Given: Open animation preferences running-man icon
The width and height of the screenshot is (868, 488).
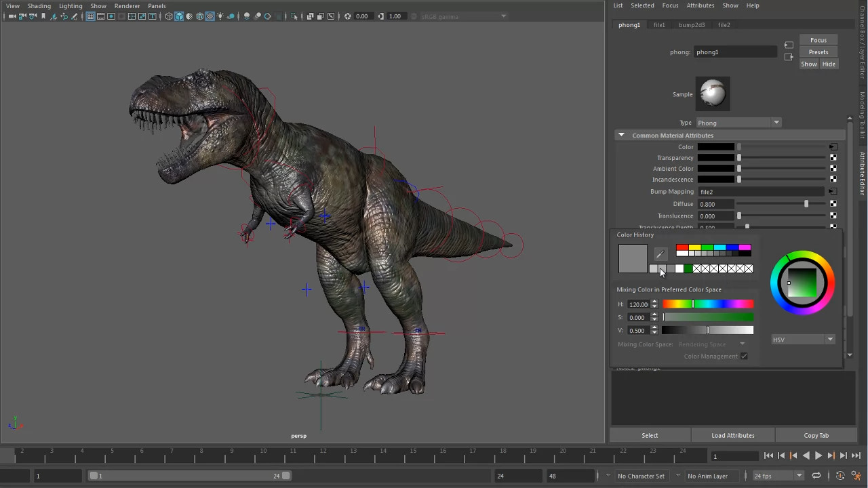Looking at the screenshot, I should (x=856, y=476).
